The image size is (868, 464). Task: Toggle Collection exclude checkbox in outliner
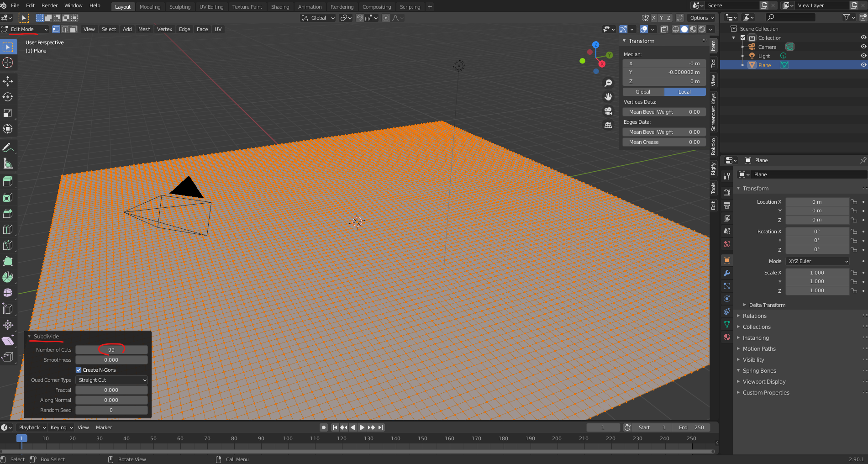point(743,37)
